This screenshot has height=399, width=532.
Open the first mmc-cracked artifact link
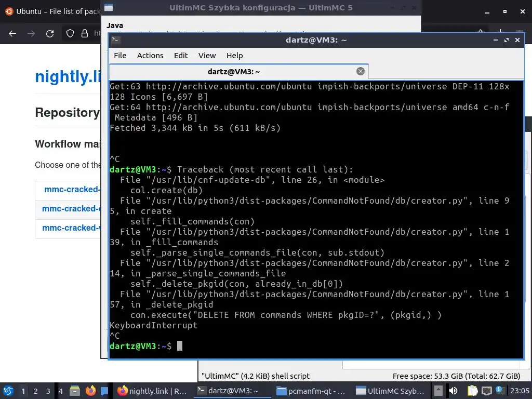coord(72,189)
